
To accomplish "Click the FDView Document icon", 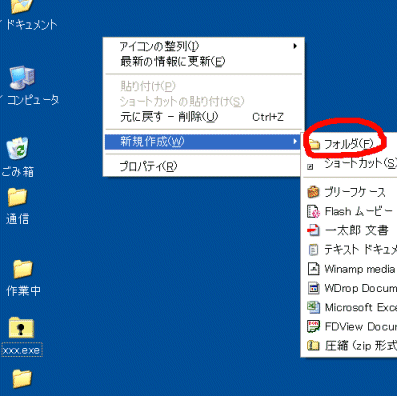I will pos(313,326).
